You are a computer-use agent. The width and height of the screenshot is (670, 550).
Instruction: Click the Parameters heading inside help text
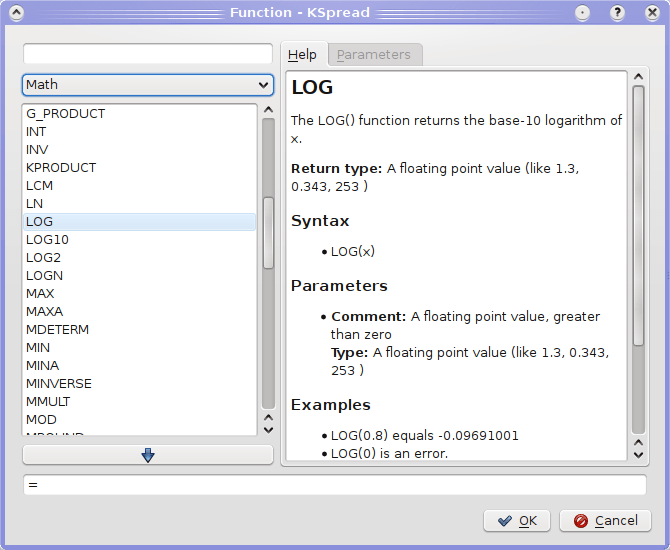pos(339,285)
